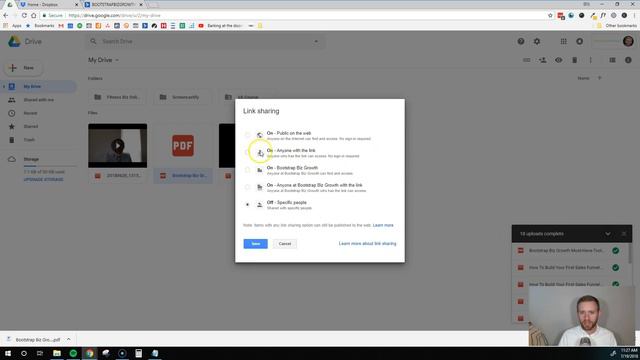The image size is (640, 360).
Task: Click the Share add-person icon
Action: point(542,60)
